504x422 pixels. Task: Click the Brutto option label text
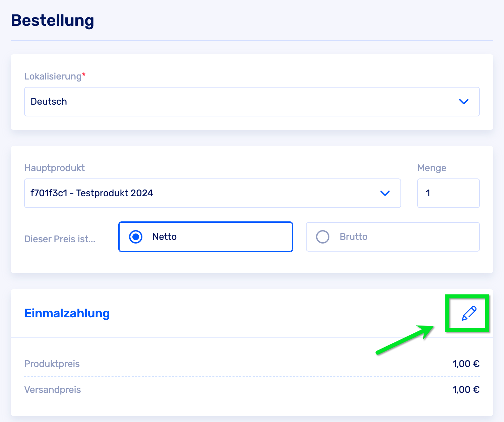[x=354, y=237]
